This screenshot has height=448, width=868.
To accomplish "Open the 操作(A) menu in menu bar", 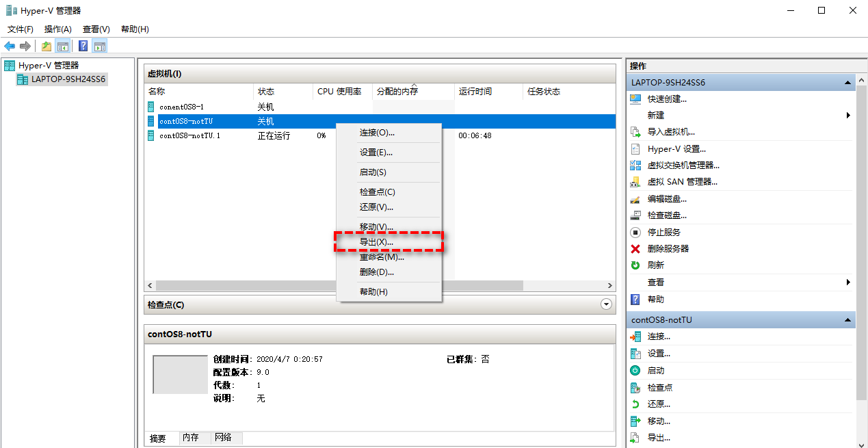I will point(57,29).
